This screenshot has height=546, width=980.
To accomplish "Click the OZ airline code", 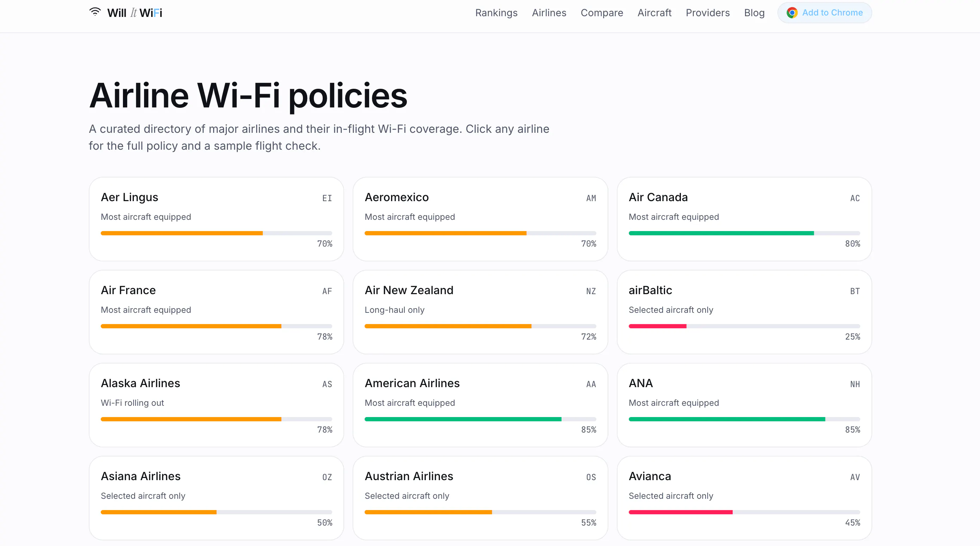I will click(x=327, y=477).
